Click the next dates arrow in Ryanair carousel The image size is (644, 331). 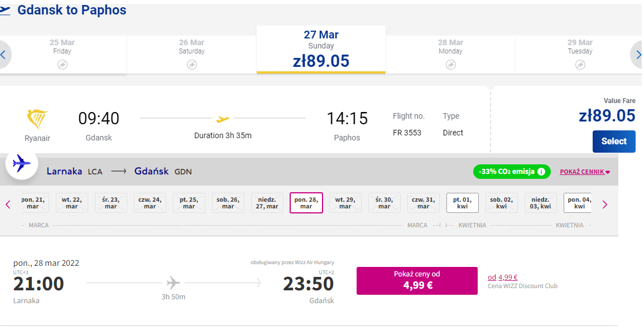[x=638, y=55]
